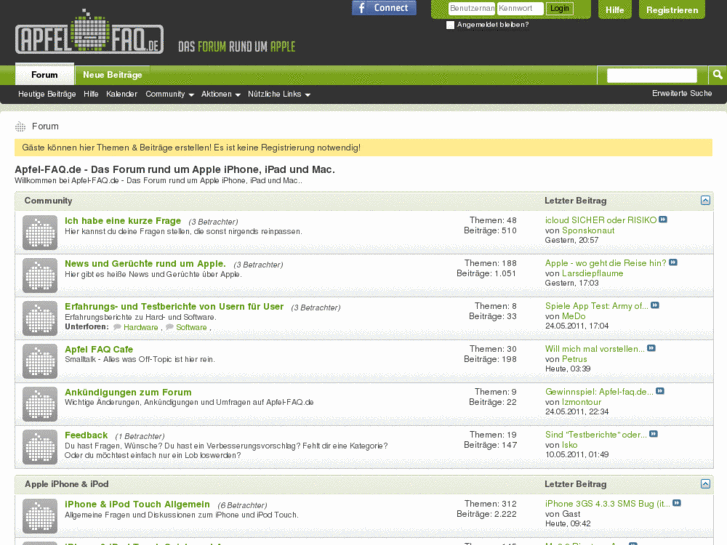727x545 pixels.
Task: Click forum icon beside Ich habe eine kurze Frage
Action: (x=40, y=232)
